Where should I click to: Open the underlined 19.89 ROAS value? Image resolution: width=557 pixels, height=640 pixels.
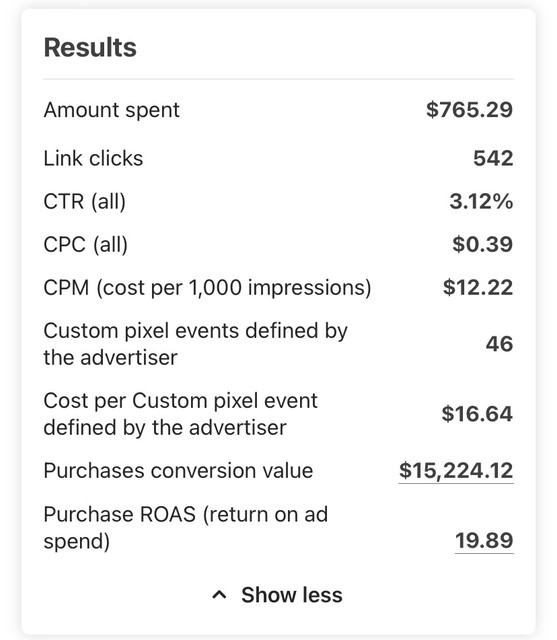[484, 540]
